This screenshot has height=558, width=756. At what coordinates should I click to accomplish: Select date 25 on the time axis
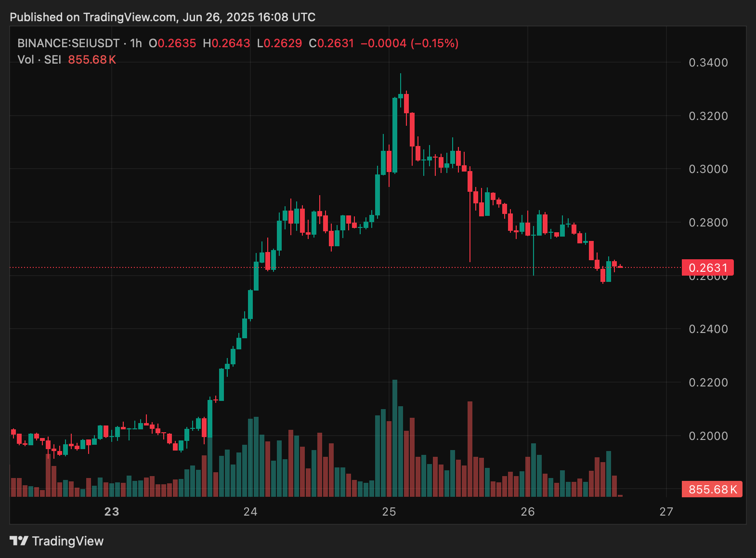389,512
